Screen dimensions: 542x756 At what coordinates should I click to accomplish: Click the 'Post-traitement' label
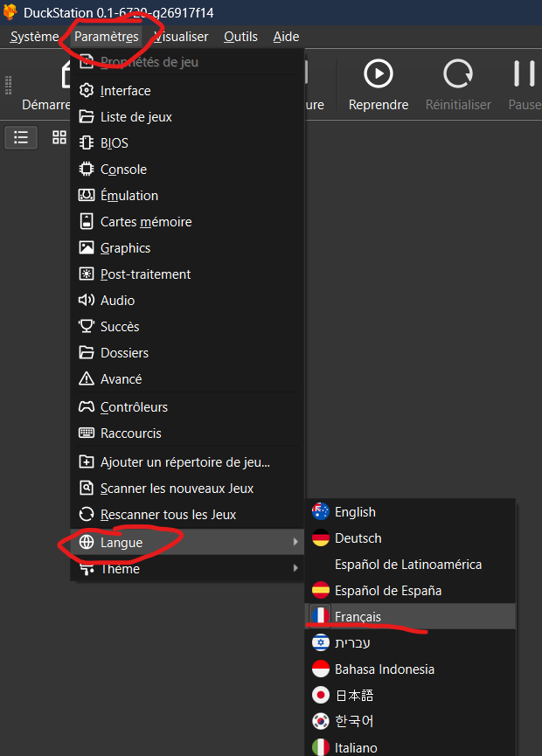[146, 274]
